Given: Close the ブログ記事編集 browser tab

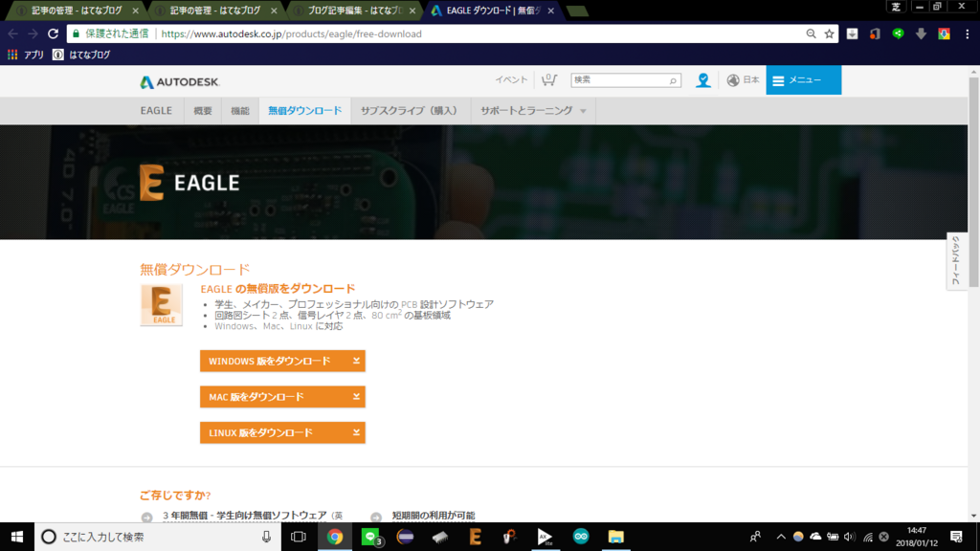Looking at the screenshot, I should (412, 11).
